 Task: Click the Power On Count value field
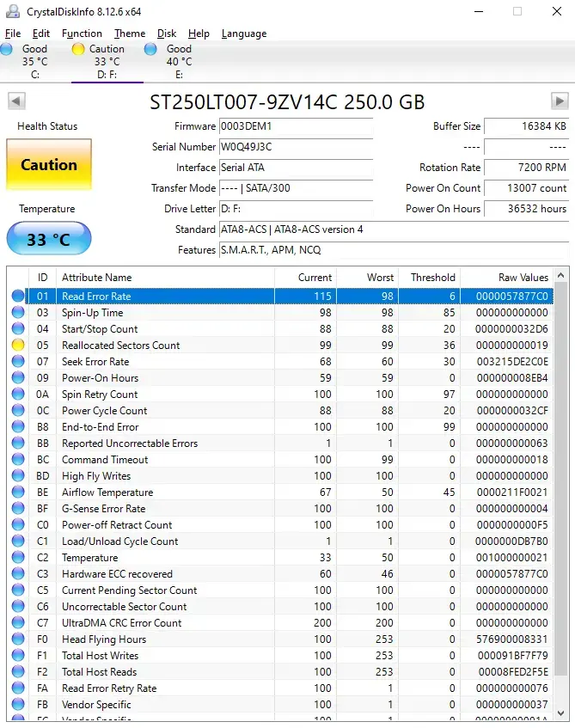tap(526, 188)
